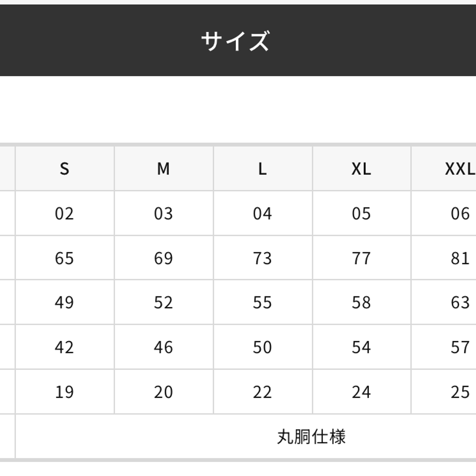Click cell 58 in XL column
Image resolution: width=476 pixels, height=476 pixels.
click(x=362, y=302)
